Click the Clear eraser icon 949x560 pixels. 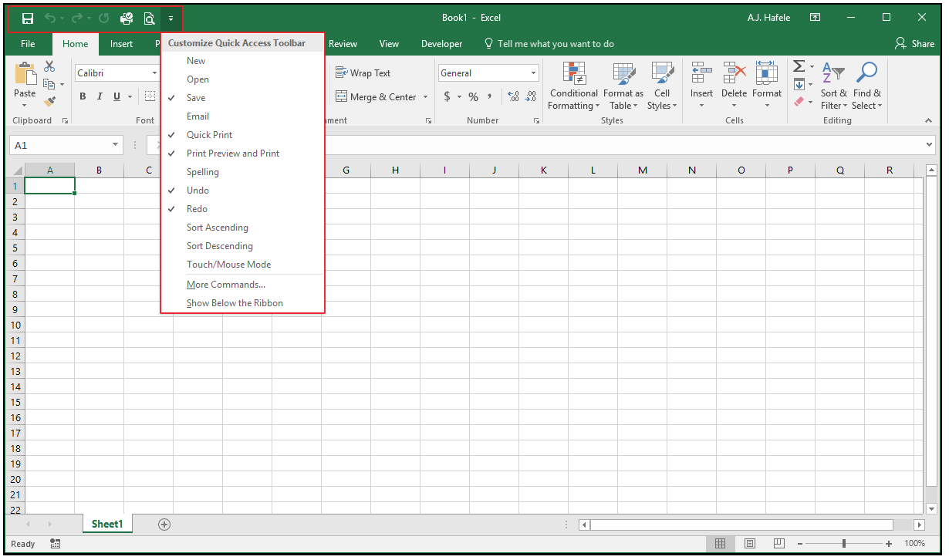click(799, 101)
